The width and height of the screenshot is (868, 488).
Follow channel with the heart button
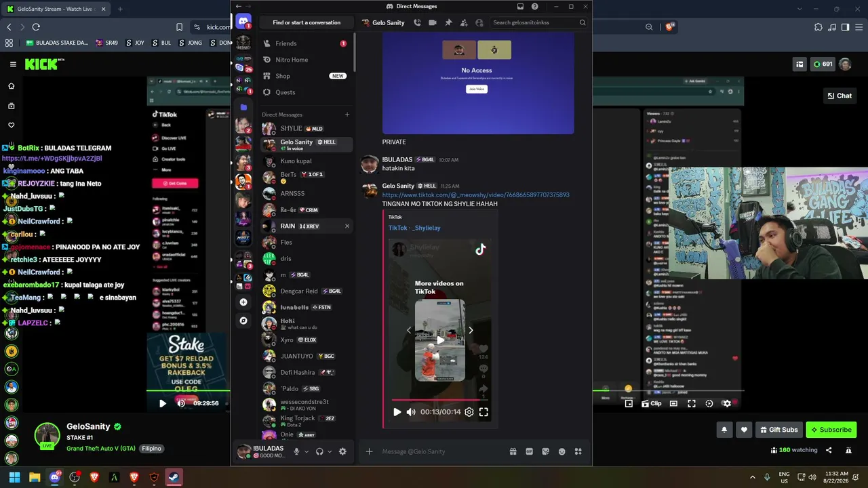(744, 430)
